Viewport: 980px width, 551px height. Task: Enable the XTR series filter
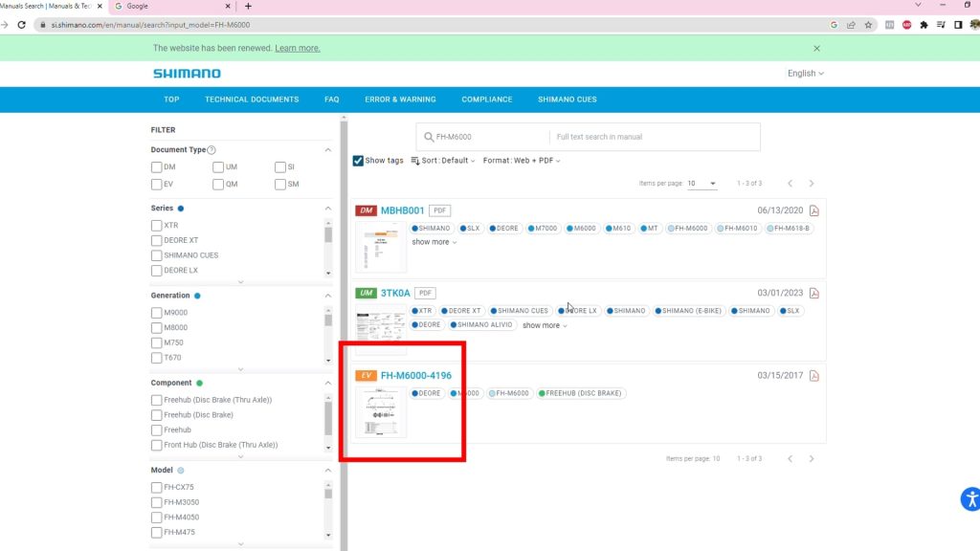click(x=156, y=226)
